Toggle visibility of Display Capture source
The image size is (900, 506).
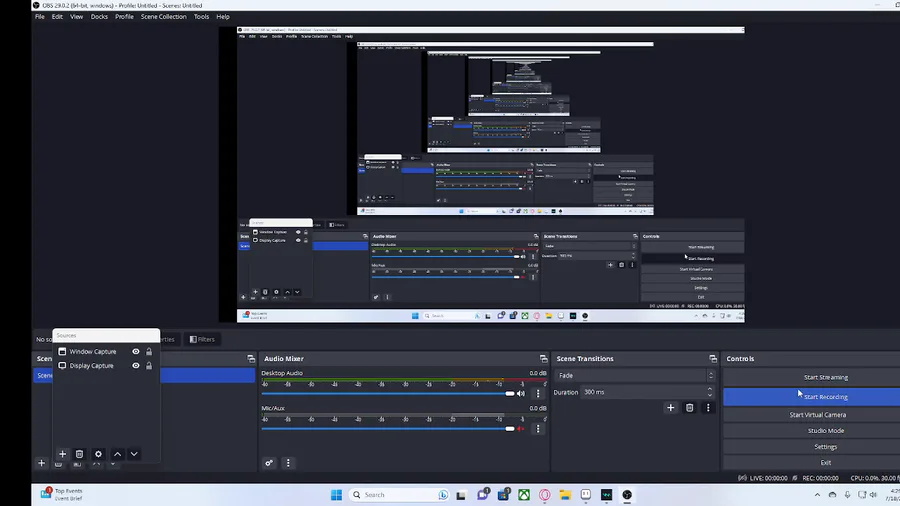135,365
